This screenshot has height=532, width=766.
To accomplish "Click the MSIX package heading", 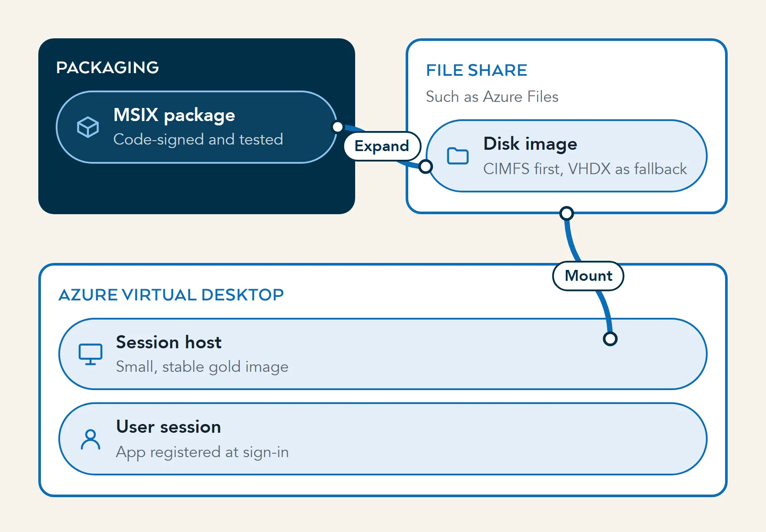I will [174, 115].
